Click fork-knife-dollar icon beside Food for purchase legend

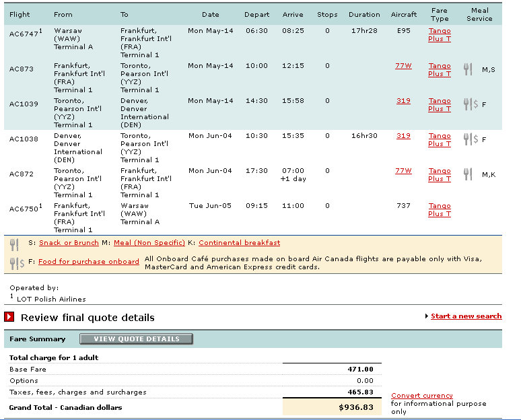pyautogui.click(x=17, y=263)
